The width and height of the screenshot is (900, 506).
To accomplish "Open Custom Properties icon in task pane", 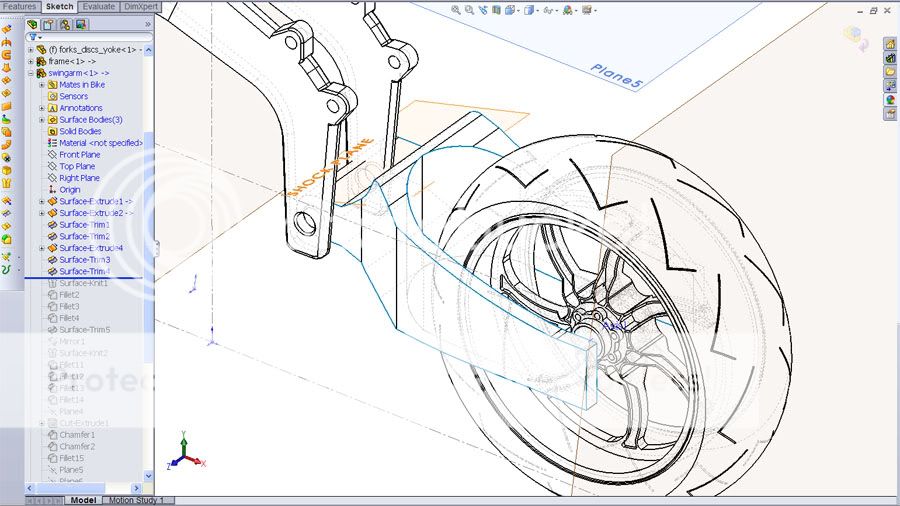I will point(890,114).
